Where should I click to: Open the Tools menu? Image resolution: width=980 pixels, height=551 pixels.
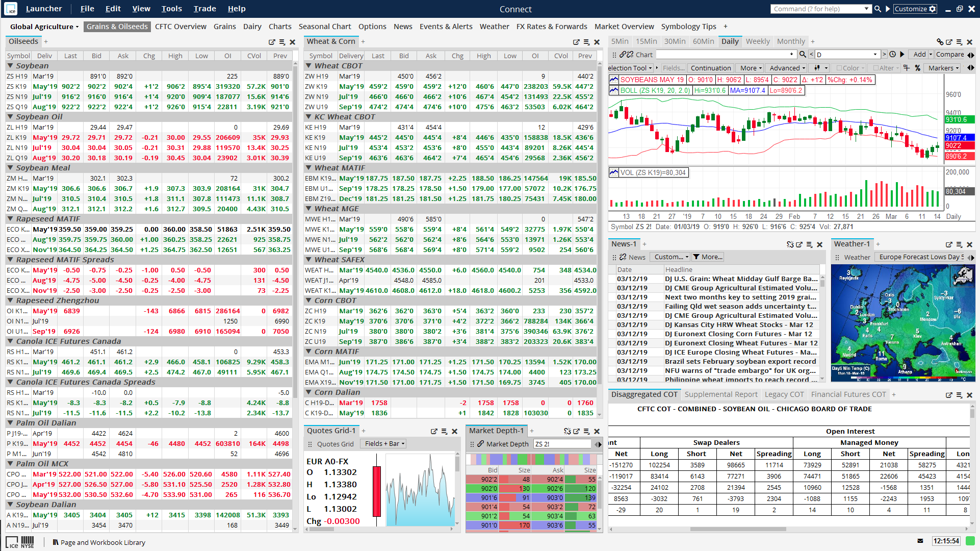171,9
